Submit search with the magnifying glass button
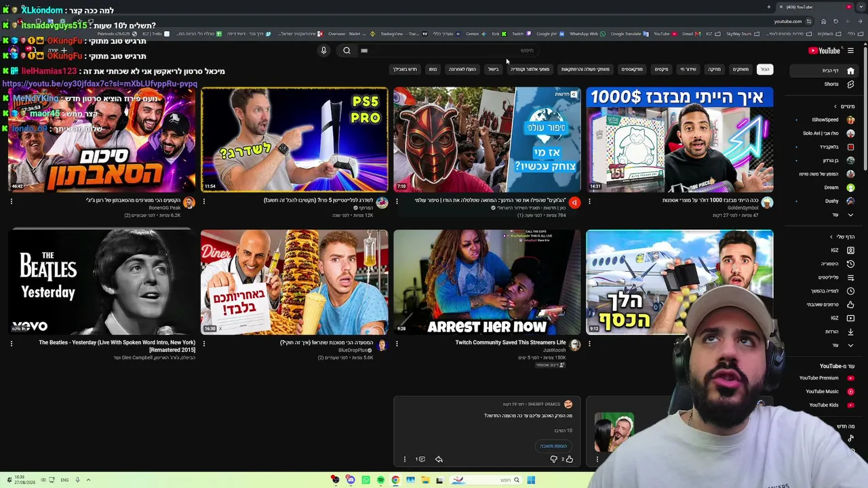This screenshot has width=868, height=488. pos(347,50)
